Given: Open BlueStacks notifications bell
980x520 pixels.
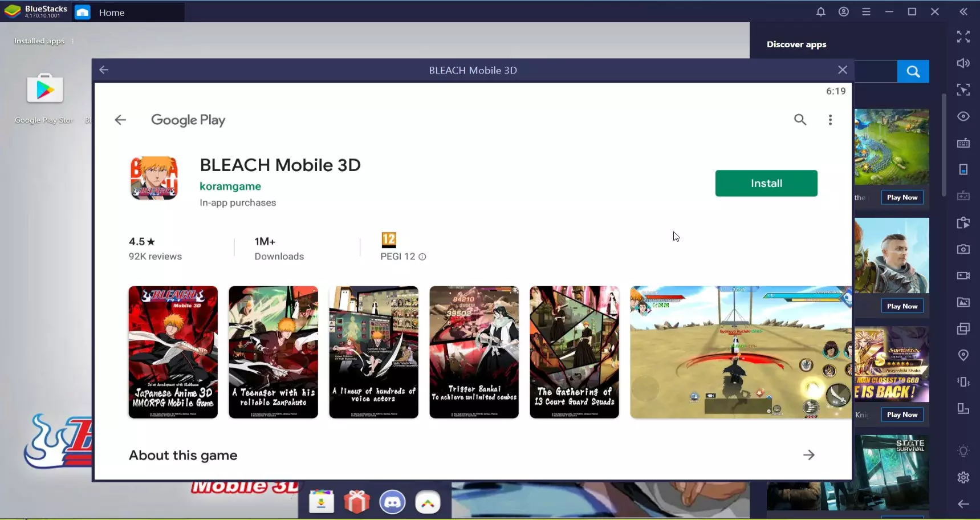Looking at the screenshot, I should click(820, 12).
